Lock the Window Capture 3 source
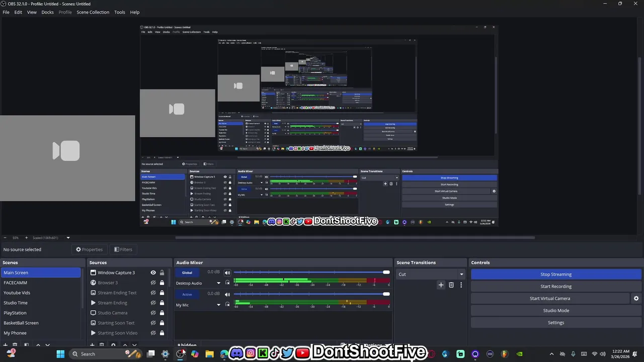Screen dimensions: 644x362 162,273
